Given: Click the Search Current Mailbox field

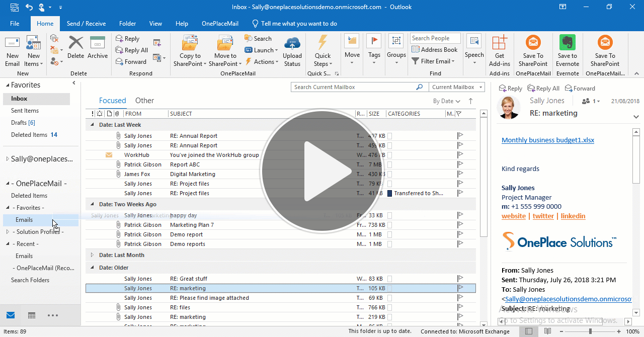Looking at the screenshot, I should point(353,87).
